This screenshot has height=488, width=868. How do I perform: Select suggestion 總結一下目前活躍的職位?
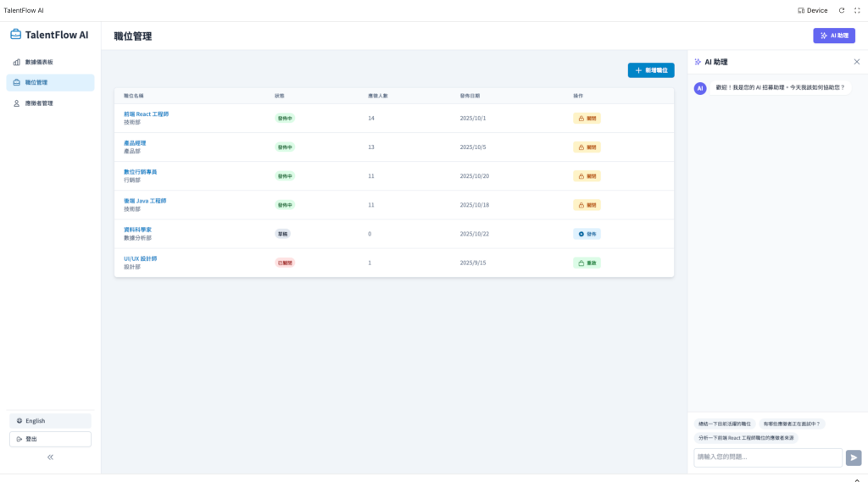coord(725,424)
